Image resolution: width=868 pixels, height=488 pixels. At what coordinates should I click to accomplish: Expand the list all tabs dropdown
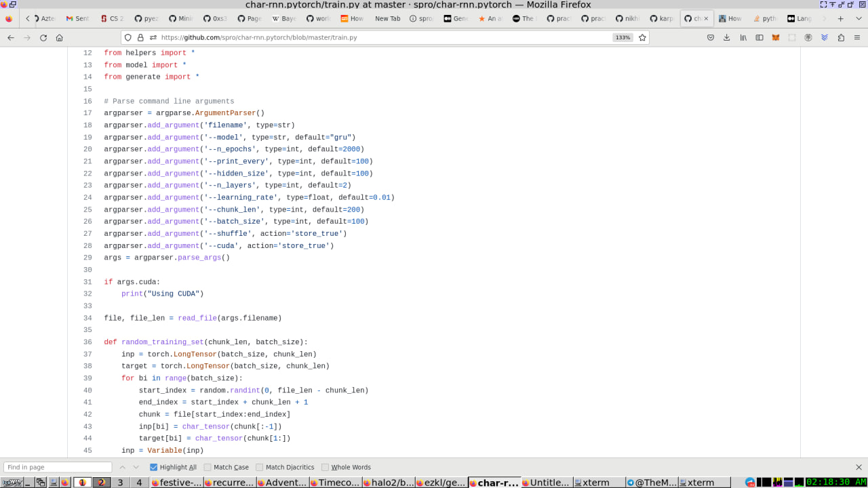click(857, 18)
